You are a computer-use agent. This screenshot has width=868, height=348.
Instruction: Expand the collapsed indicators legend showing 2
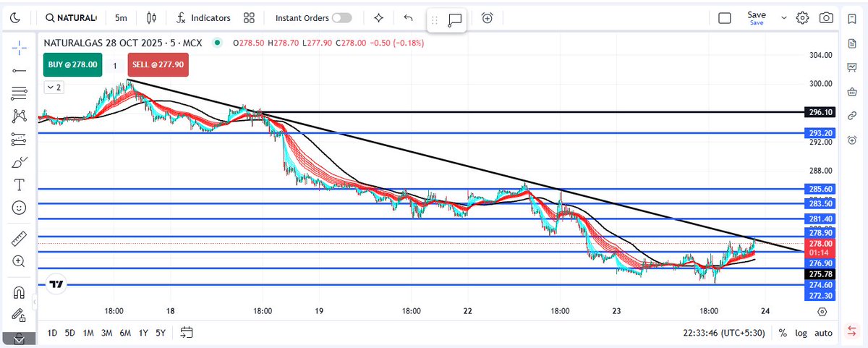point(54,88)
